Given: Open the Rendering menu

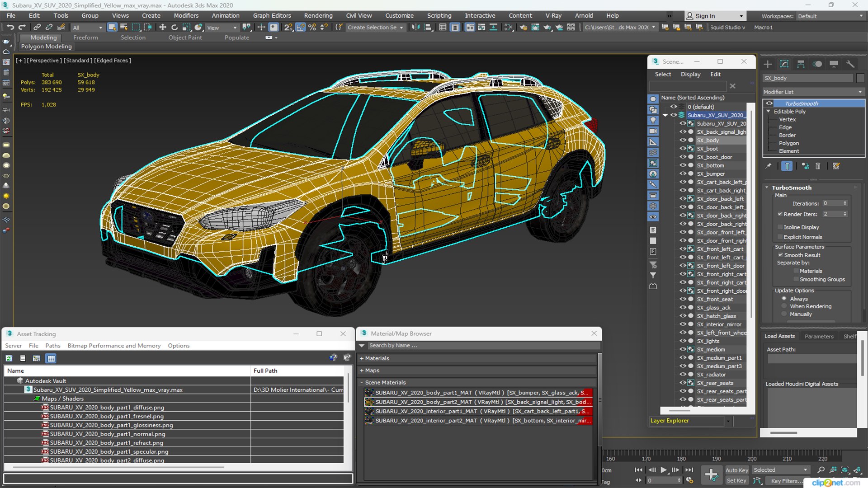Looking at the screenshot, I should point(318,15).
